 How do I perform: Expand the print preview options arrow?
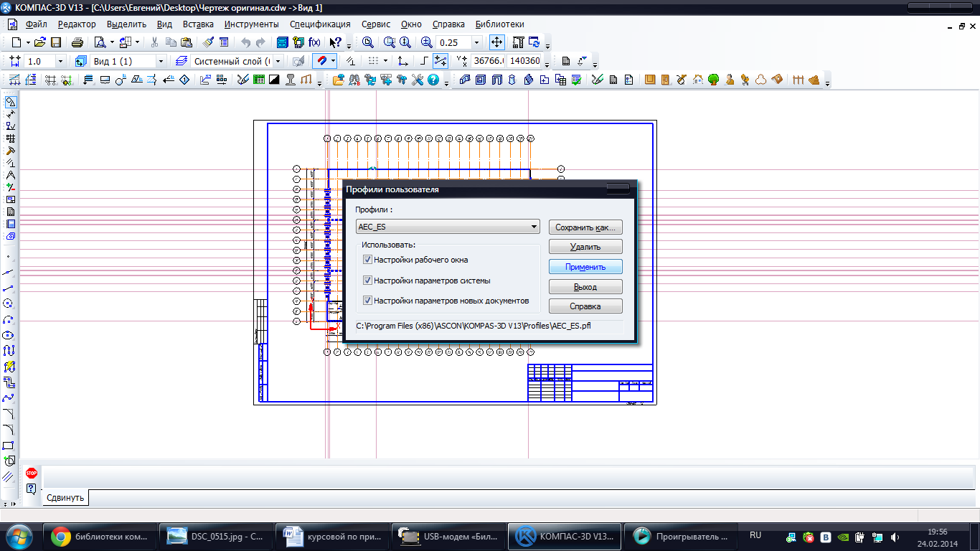point(112,42)
